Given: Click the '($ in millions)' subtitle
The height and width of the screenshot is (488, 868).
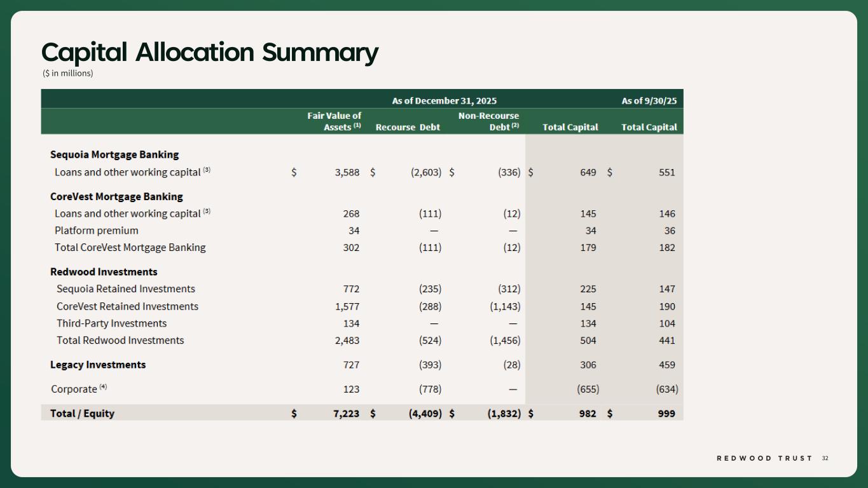Looking at the screenshot, I should point(67,73).
